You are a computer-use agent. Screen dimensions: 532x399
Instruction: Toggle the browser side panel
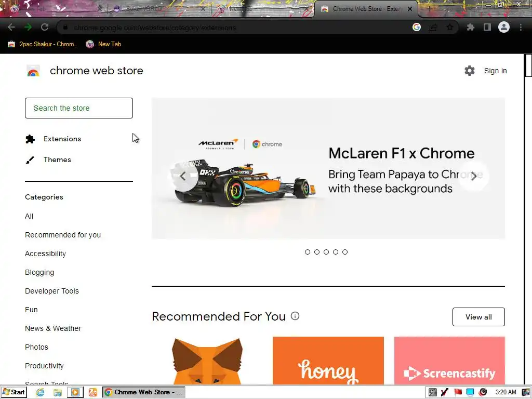487,27
